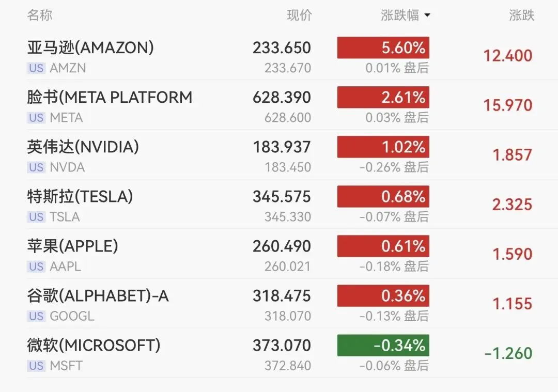
Task: Click the sort arrow next to 涨跌幅
Action: pos(427,16)
